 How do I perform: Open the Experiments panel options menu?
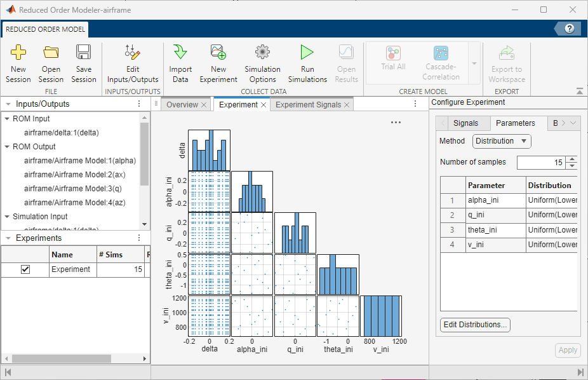[138, 237]
